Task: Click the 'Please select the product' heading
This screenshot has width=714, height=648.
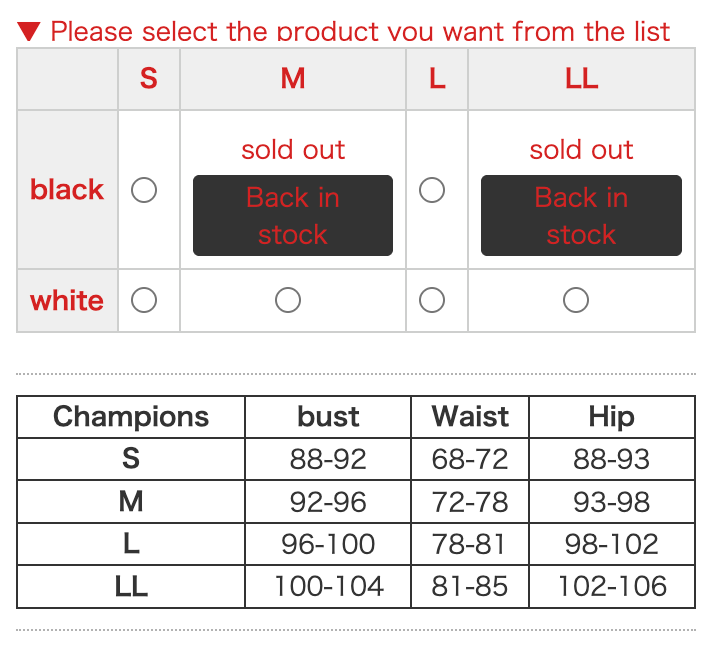Action: click(360, 31)
